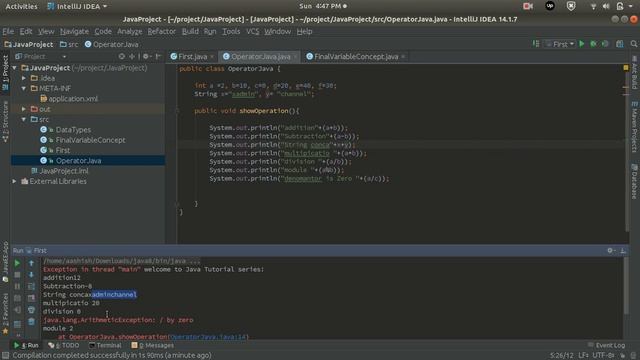The image size is (640, 360).
Task: Select application.xml in the project tree
Action: (x=73, y=99)
